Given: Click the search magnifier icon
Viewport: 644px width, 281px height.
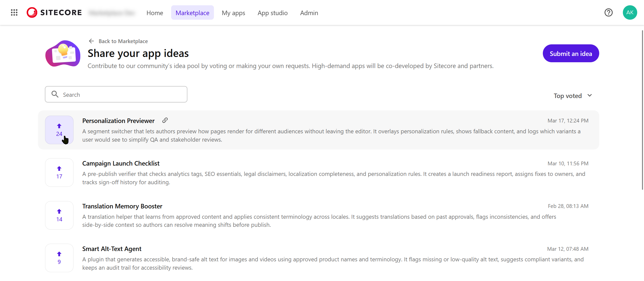Looking at the screenshot, I should [55, 94].
